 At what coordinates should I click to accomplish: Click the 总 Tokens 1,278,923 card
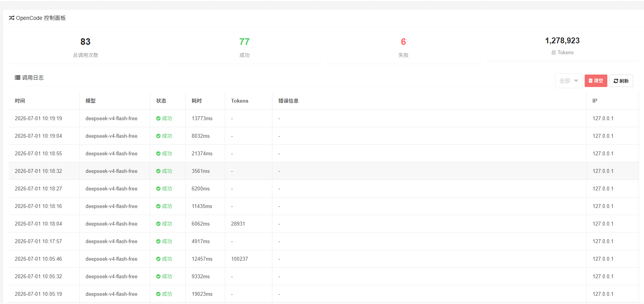pyautogui.click(x=562, y=46)
